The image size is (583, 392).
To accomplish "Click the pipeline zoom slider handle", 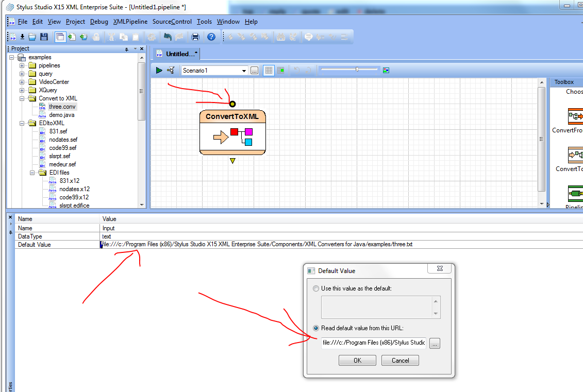I will (357, 70).
